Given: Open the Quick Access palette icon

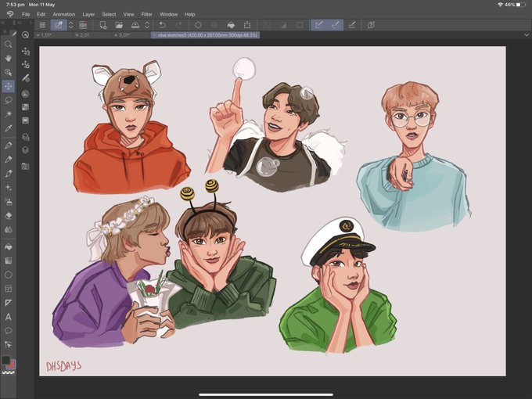Looking at the screenshot, I should 26,34.
